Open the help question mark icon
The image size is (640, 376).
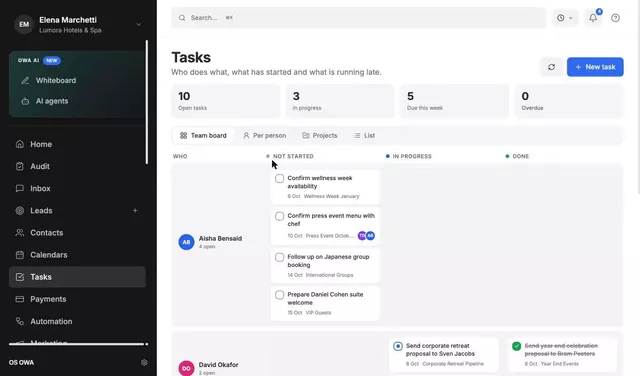click(x=615, y=18)
